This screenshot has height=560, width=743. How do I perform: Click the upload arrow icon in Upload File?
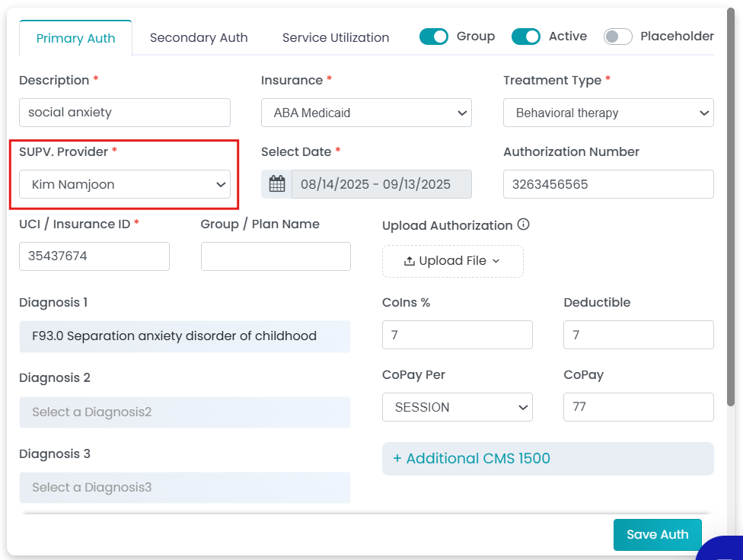pos(410,260)
